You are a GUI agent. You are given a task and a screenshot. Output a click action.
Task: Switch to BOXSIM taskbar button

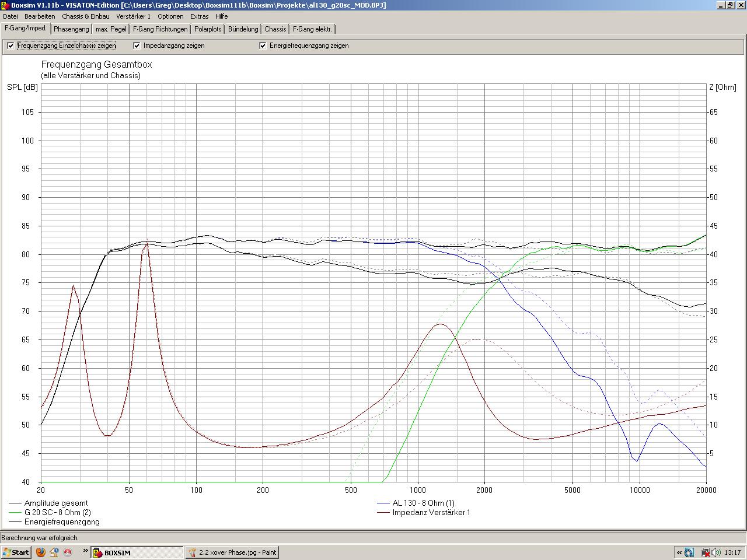click(137, 552)
